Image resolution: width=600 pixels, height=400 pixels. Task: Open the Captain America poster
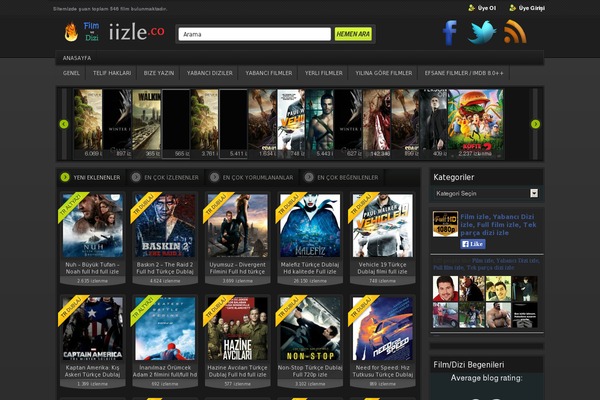[x=93, y=328]
